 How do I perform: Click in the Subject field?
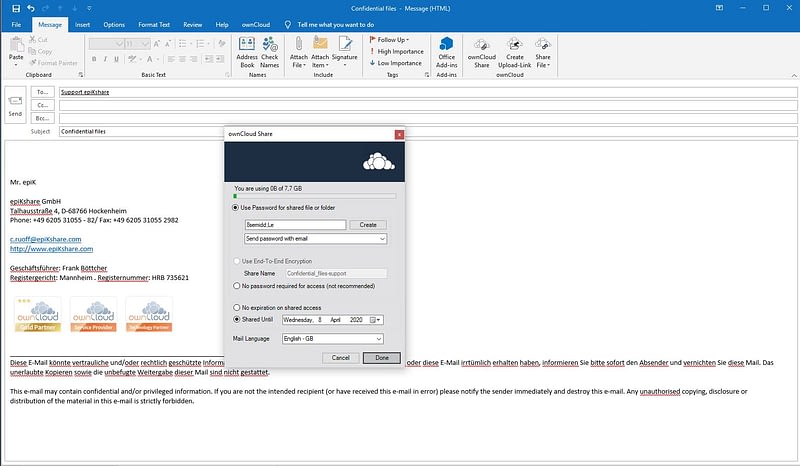(x=428, y=131)
